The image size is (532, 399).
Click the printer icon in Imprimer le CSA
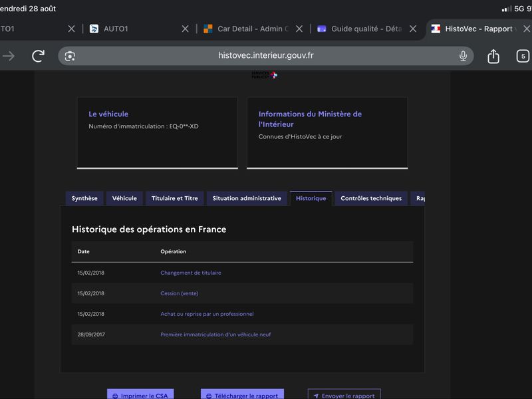point(115,396)
